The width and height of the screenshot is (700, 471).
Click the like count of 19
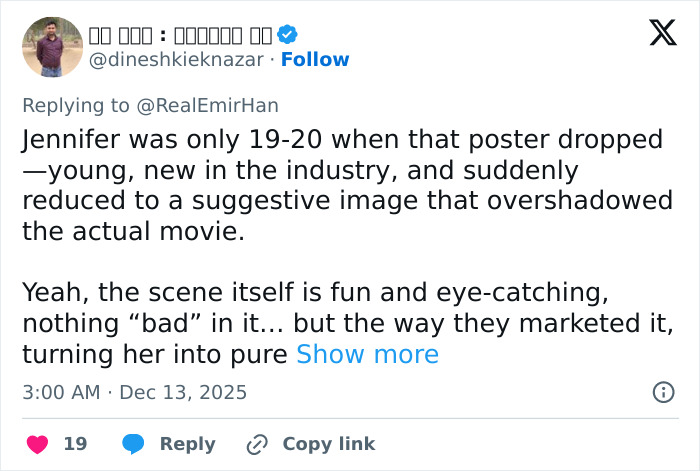[75, 444]
